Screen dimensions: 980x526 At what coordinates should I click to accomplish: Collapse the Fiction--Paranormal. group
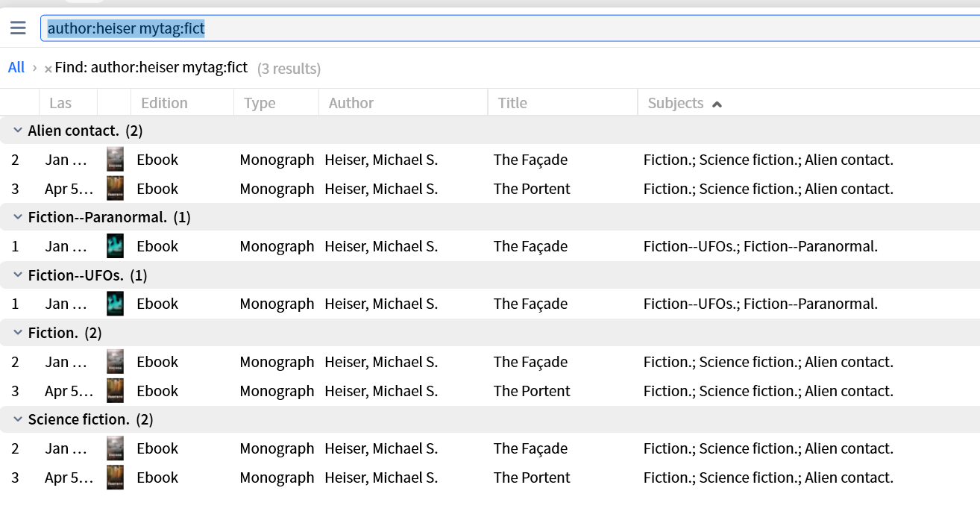(18, 217)
